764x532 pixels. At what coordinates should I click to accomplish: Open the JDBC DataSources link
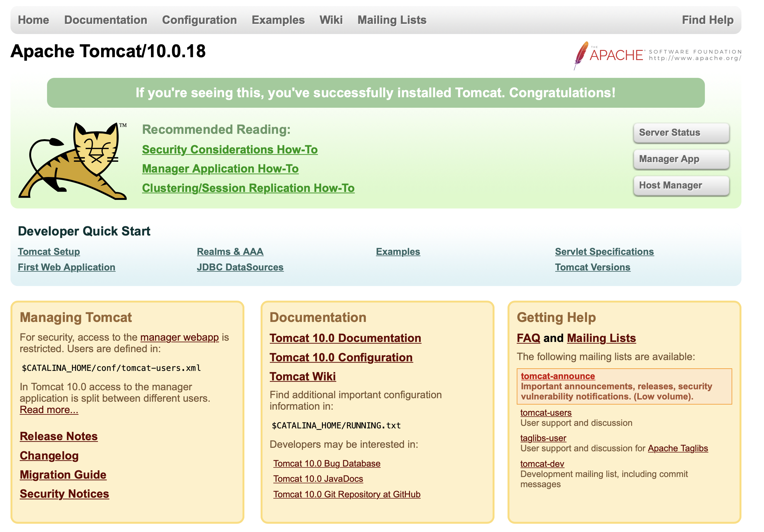240,267
